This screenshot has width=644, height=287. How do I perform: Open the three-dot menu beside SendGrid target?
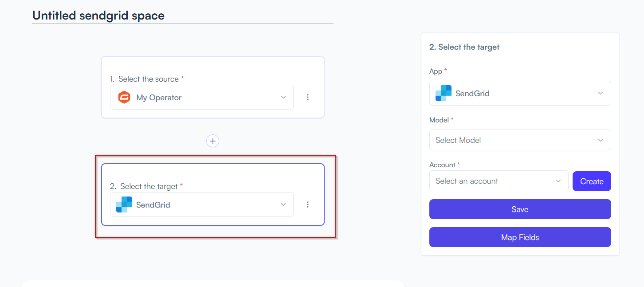tap(308, 204)
